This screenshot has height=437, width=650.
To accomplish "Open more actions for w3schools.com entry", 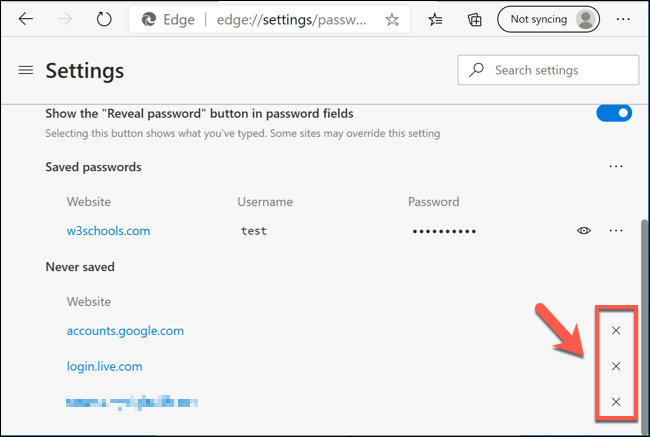I will pos(616,231).
